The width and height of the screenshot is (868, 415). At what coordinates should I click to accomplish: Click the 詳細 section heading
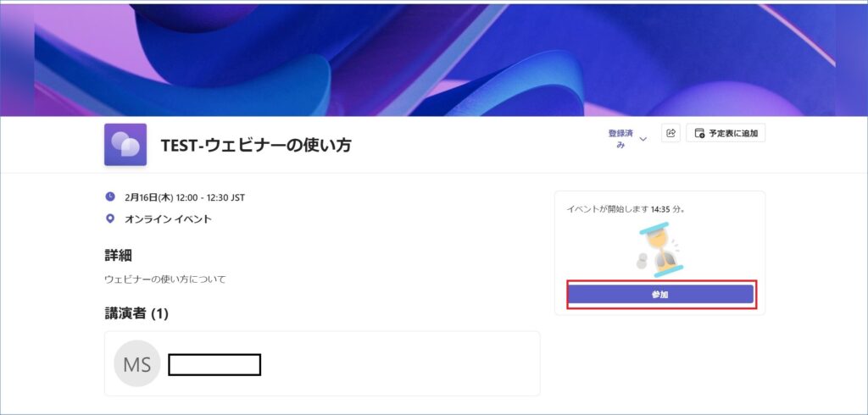click(x=118, y=254)
